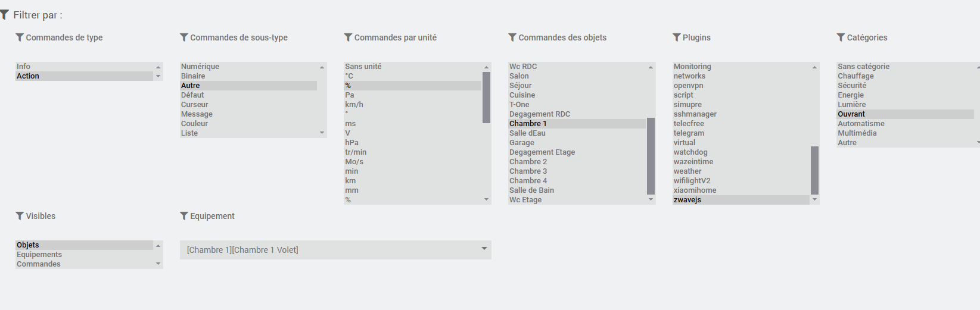This screenshot has height=310, width=980.
Task: Open the Equipement dropdown for Chambre 1 Volet
Action: pyautogui.click(x=484, y=249)
